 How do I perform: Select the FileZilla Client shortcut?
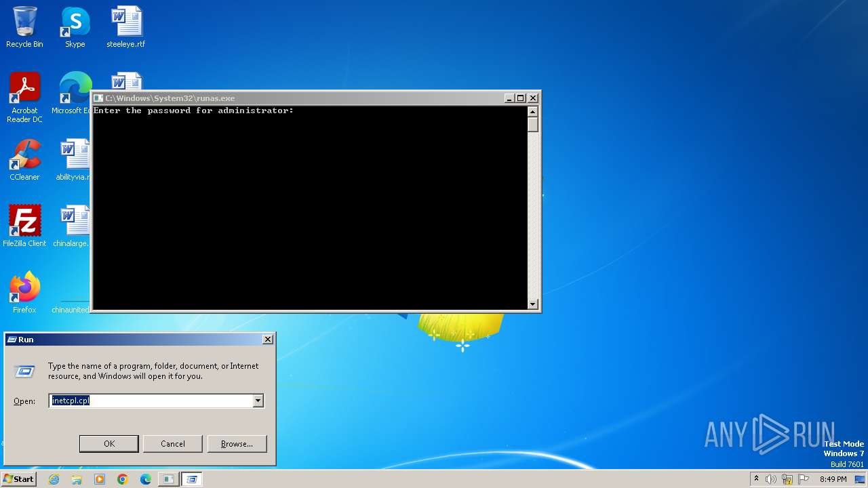coord(24,226)
